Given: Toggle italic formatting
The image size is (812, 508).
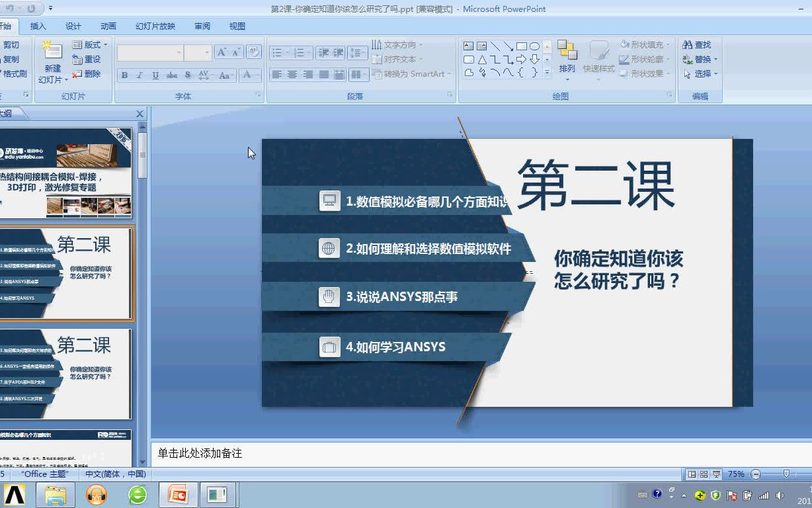Looking at the screenshot, I should 138,75.
